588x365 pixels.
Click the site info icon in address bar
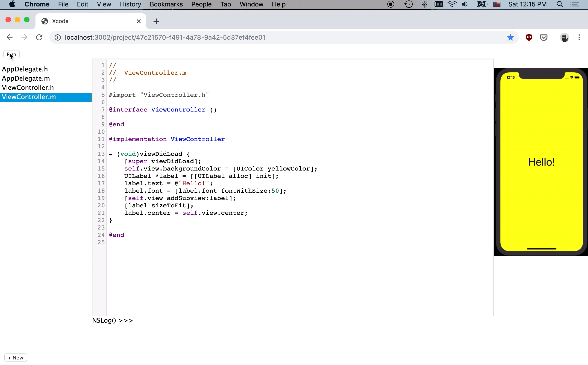point(57,37)
